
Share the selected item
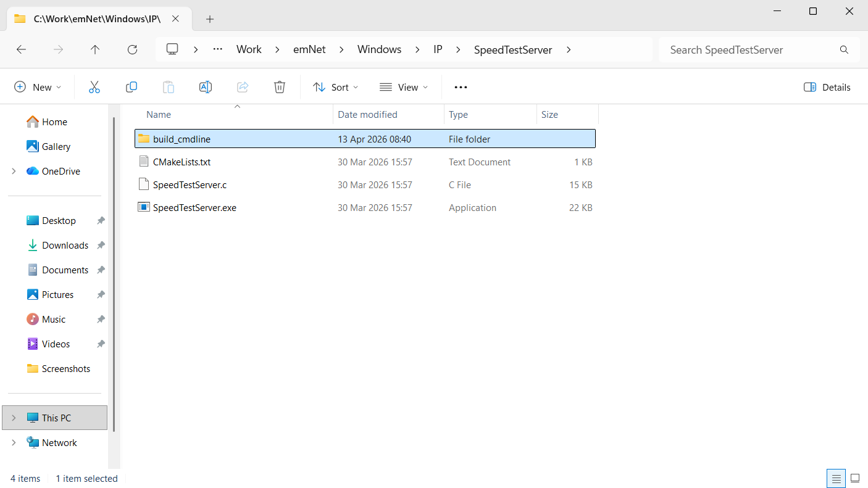coord(242,87)
